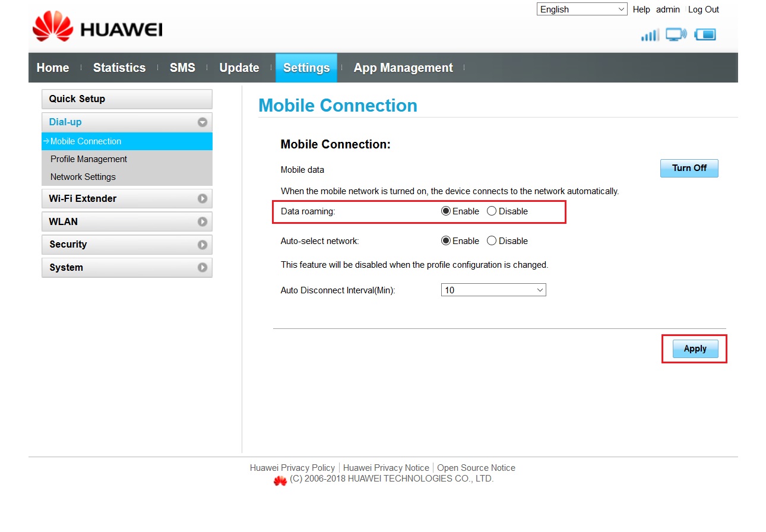
Task: Click the Security sidebar label
Action: tap(68, 245)
